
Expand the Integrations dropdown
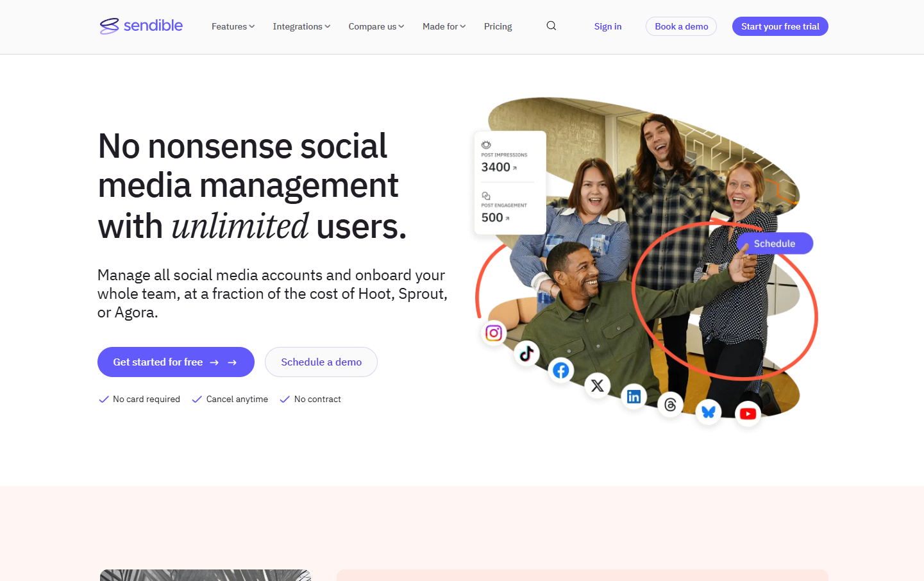[301, 26]
